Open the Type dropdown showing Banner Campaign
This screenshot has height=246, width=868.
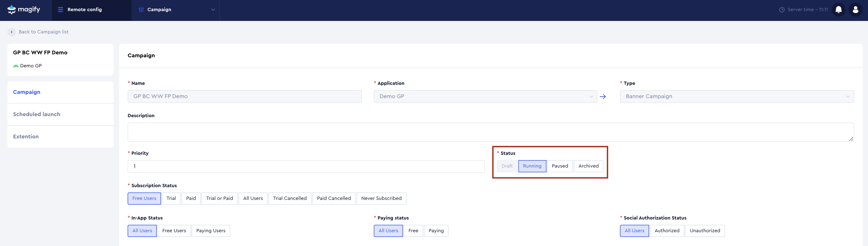(x=737, y=96)
